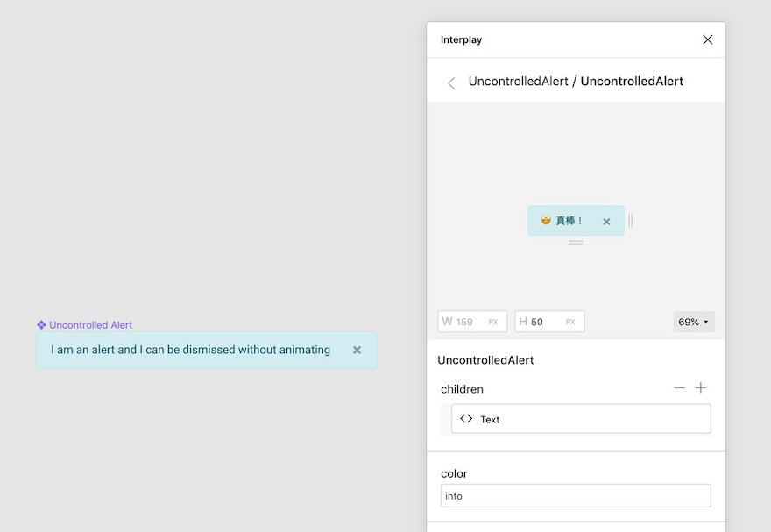Click the code brackets icon in Text child
The height and width of the screenshot is (532, 771).
pos(466,418)
